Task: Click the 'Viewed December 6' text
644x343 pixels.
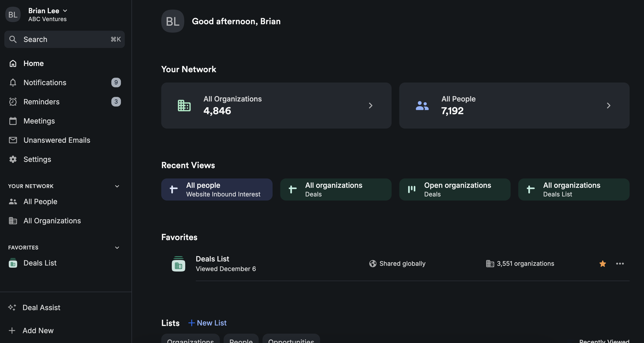Action: click(226, 269)
